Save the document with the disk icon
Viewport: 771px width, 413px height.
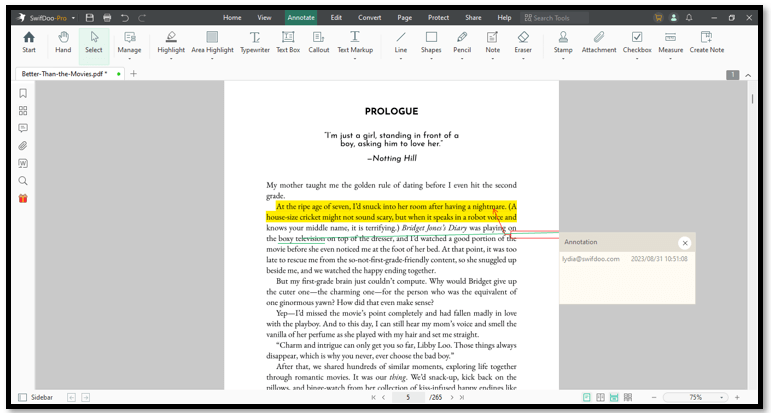point(89,18)
